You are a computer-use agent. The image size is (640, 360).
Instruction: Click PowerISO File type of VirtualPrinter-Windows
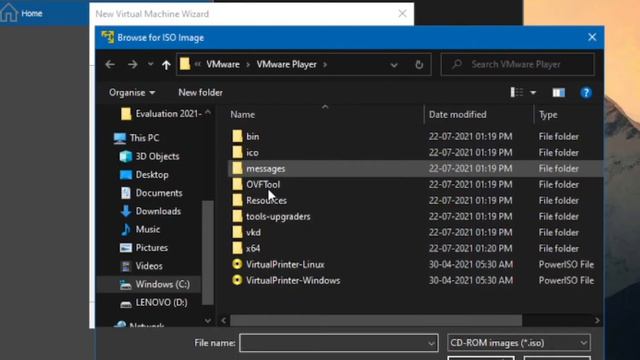566,280
